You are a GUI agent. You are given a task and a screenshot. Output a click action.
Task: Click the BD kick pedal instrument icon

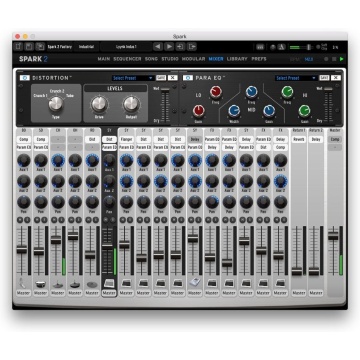pyautogui.click(x=22, y=283)
